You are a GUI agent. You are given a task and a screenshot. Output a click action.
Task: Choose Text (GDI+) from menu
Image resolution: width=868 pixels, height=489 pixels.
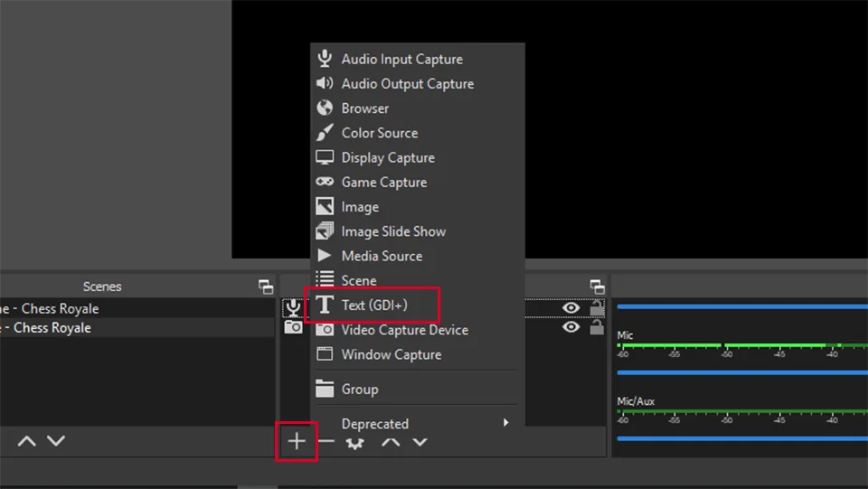418,305
